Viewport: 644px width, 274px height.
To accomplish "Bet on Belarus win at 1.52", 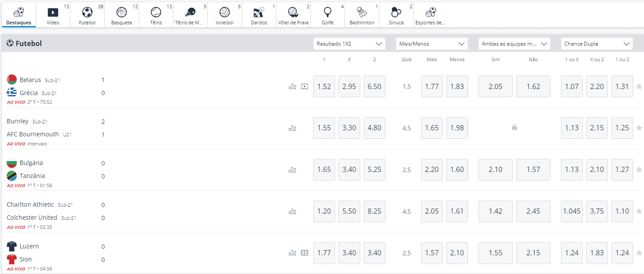I will coord(324,86).
